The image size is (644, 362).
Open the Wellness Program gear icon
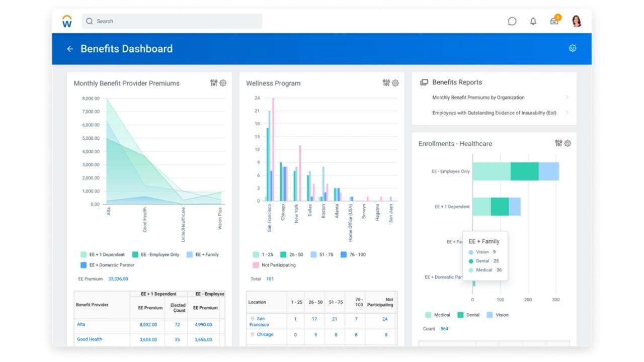pos(395,83)
